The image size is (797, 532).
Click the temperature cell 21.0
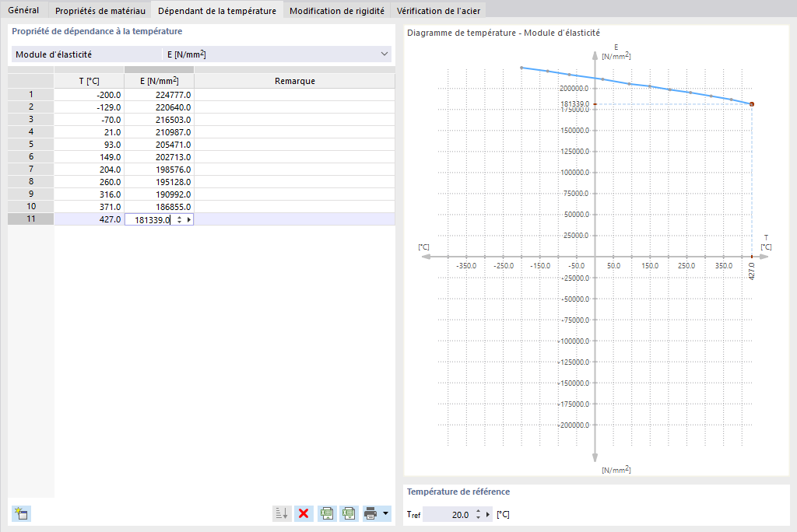click(x=89, y=132)
